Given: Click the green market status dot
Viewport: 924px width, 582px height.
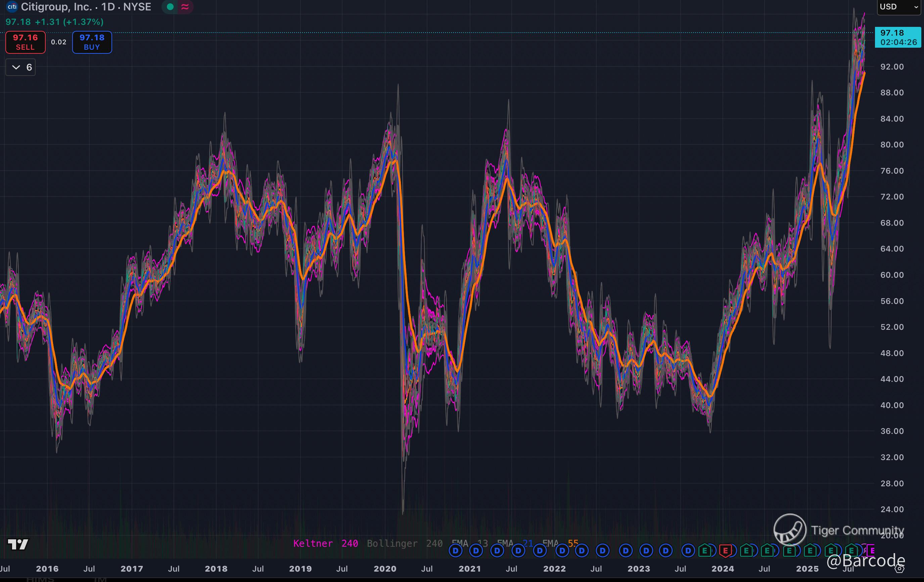Looking at the screenshot, I should pyautogui.click(x=170, y=7).
